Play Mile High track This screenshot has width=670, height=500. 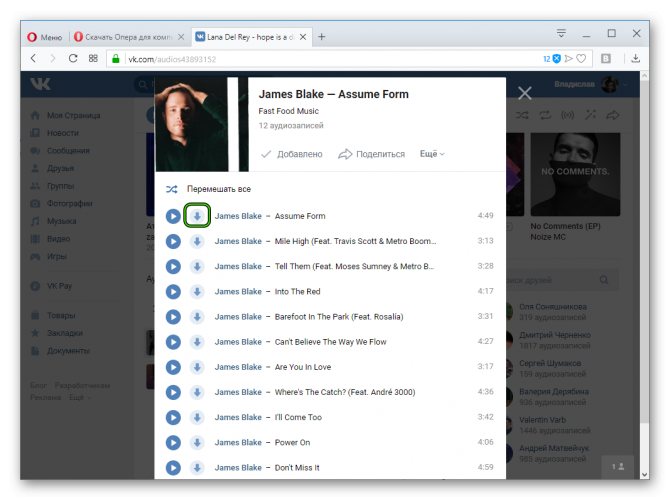pyautogui.click(x=173, y=241)
